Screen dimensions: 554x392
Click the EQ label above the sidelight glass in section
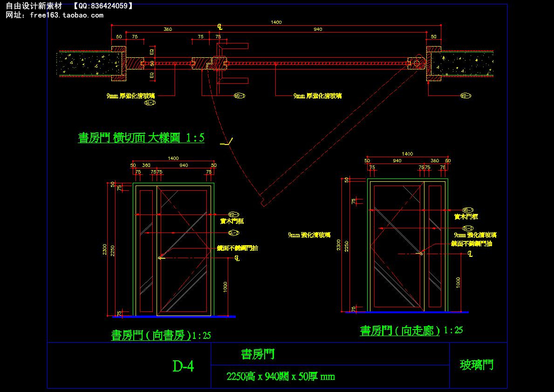[x=152, y=52]
